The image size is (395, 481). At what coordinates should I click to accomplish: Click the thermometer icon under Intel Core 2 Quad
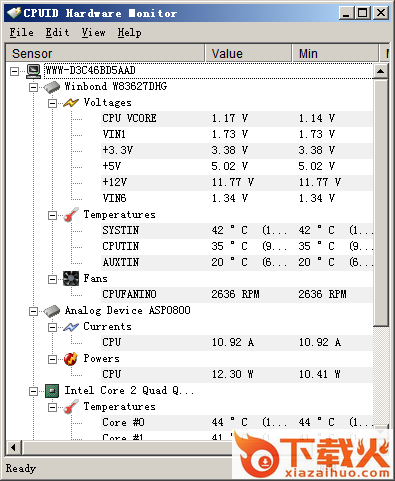(71, 407)
